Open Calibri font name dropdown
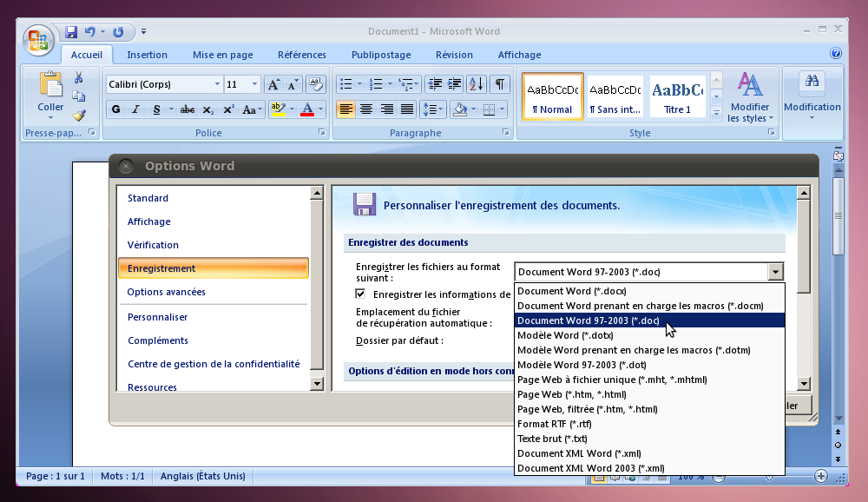 pos(217,84)
